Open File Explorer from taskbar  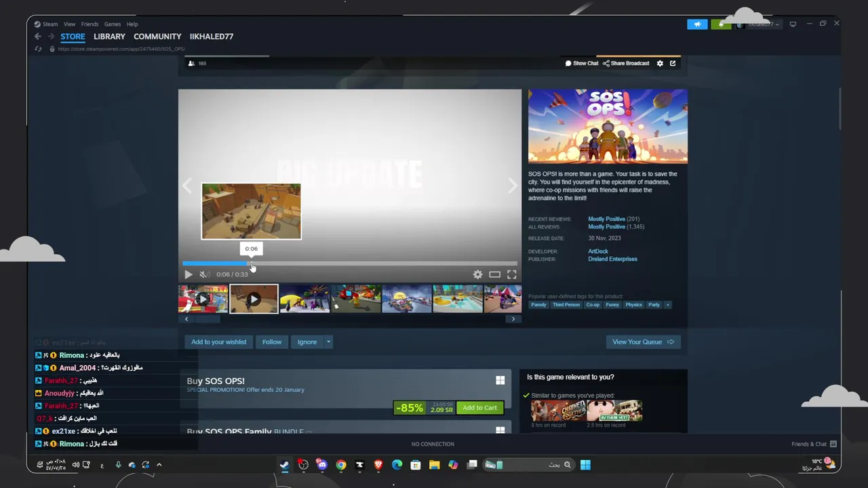pyautogui.click(x=435, y=465)
